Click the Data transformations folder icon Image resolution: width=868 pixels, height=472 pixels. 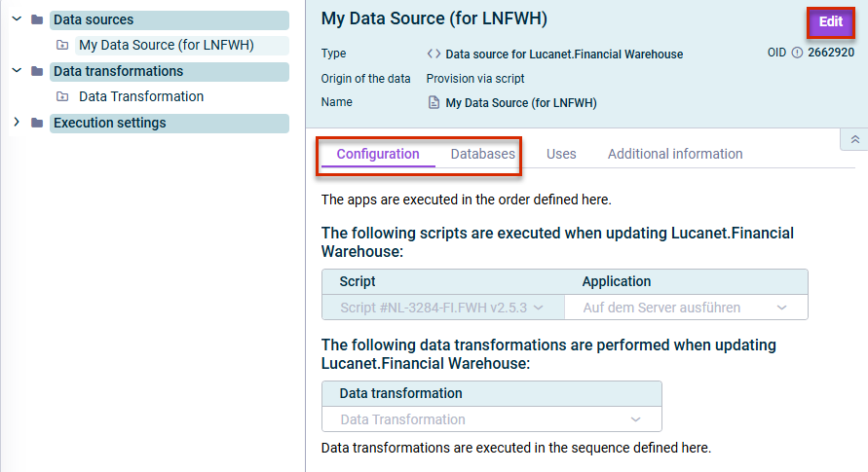(37, 71)
